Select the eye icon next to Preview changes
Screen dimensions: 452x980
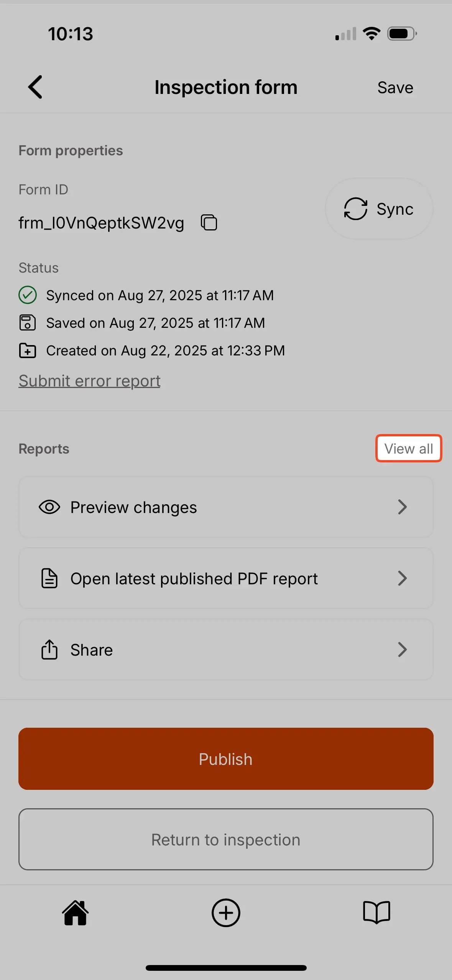click(x=49, y=507)
